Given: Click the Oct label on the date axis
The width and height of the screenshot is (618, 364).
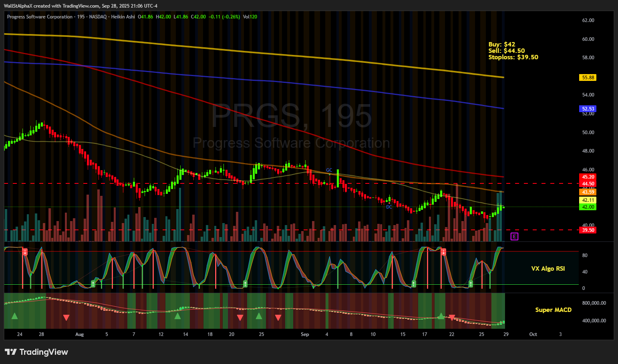Looking at the screenshot, I should pyautogui.click(x=533, y=334).
